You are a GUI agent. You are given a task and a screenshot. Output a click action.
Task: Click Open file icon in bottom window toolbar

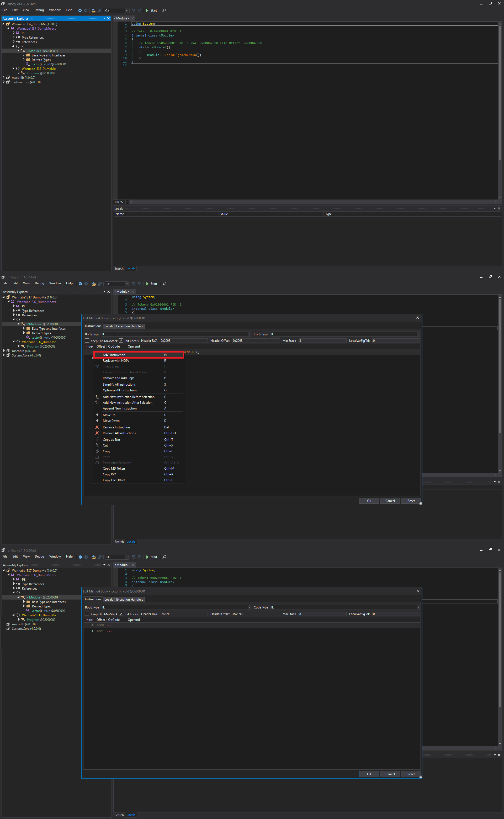94,557
